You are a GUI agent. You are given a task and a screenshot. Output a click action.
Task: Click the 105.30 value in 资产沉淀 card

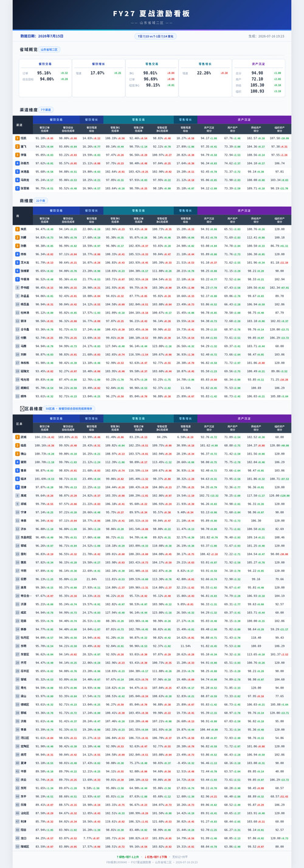point(257,85)
